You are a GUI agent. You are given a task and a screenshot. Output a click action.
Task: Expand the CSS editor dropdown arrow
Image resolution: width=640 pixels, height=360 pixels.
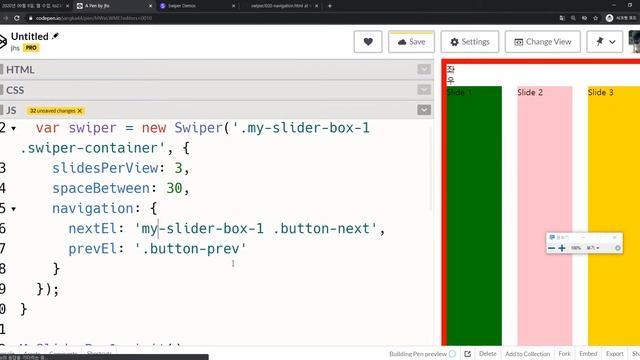coord(424,90)
